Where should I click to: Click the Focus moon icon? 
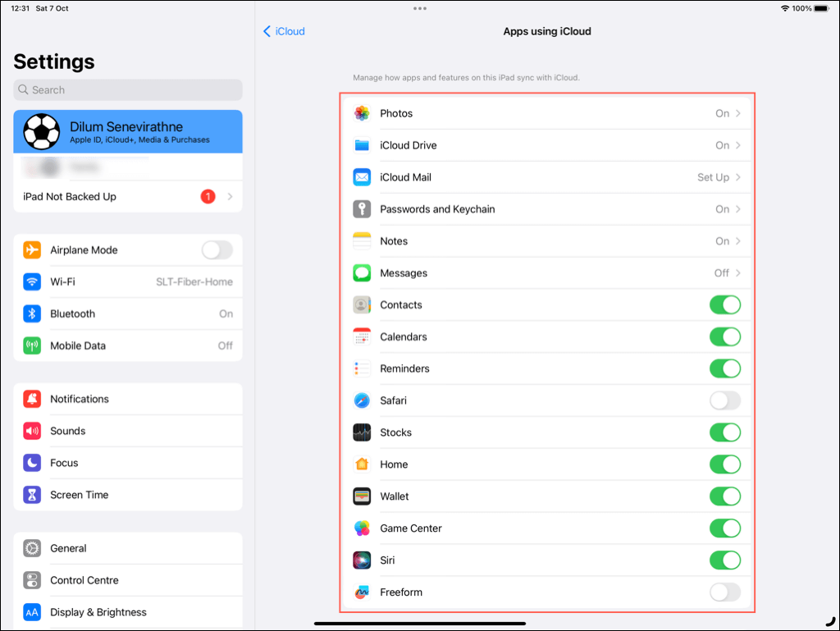click(x=32, y=463)
